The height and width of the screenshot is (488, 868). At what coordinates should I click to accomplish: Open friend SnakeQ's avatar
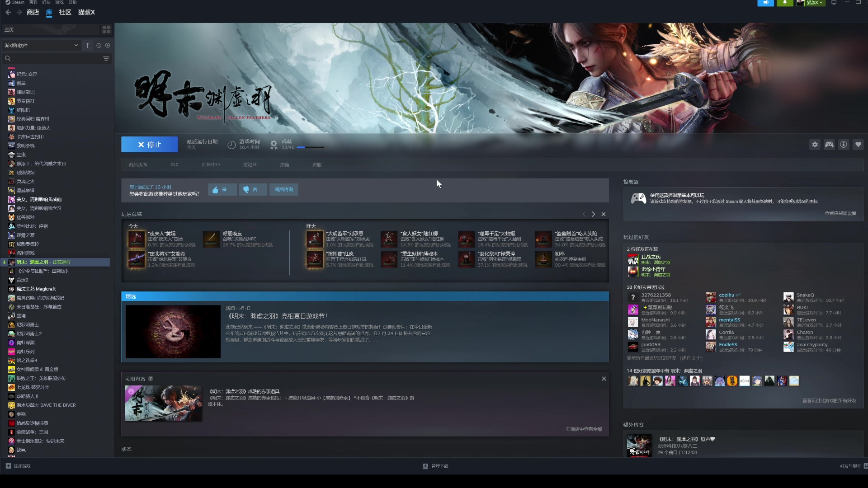(x=789, y=297)
